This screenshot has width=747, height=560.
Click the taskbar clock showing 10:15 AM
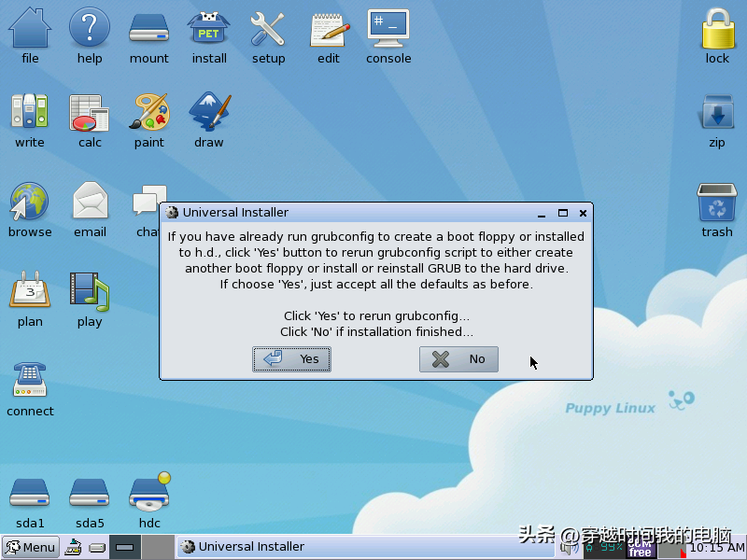pyautogui.click(x=716, y=548)
